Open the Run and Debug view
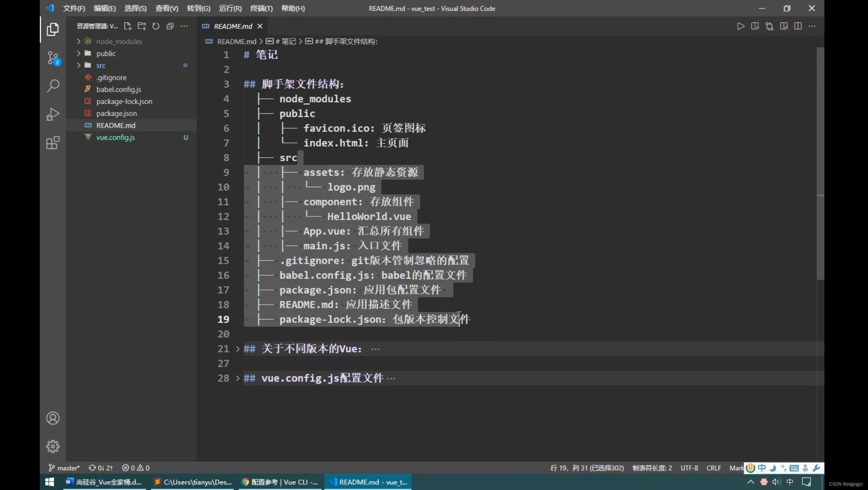This screenshot has width=868, height=490. [53, 114]
